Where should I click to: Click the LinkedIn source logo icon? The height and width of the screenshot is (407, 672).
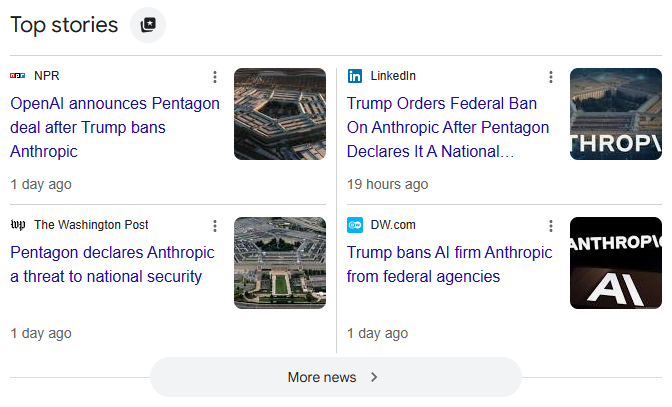(x=355, y=76)
